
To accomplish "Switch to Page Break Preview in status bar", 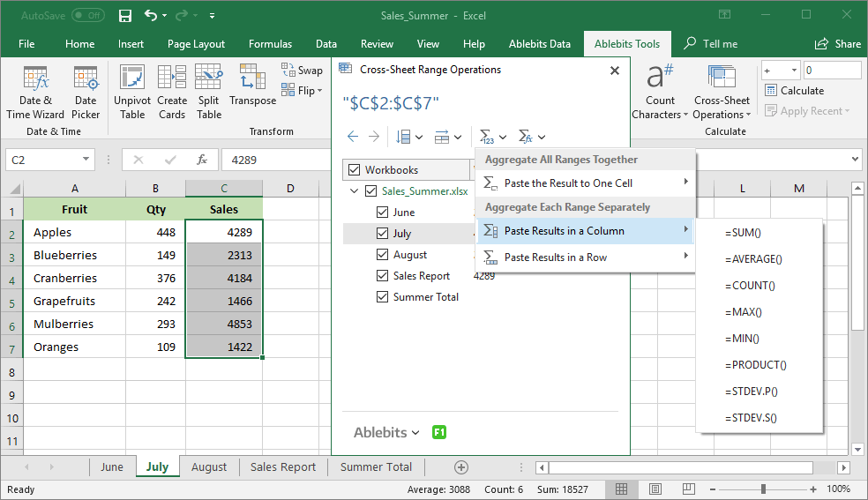I will [689, 489].
